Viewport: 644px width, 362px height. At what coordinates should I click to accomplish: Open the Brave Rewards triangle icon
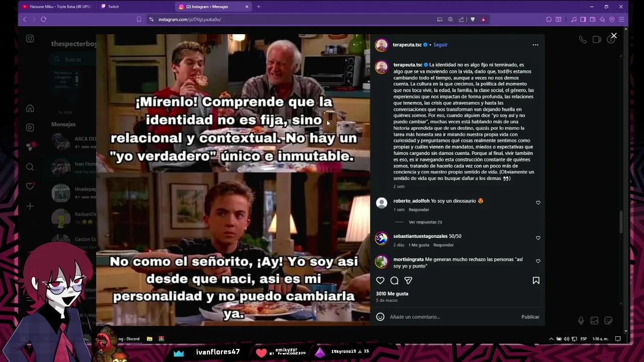[x=484, y=19]
